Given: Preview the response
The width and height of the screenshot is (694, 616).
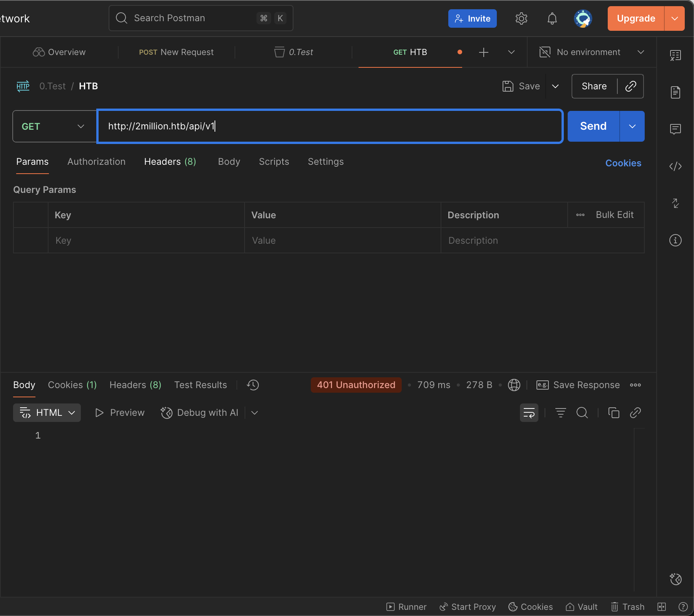Looking at the screenshot, I should [120, 413].
